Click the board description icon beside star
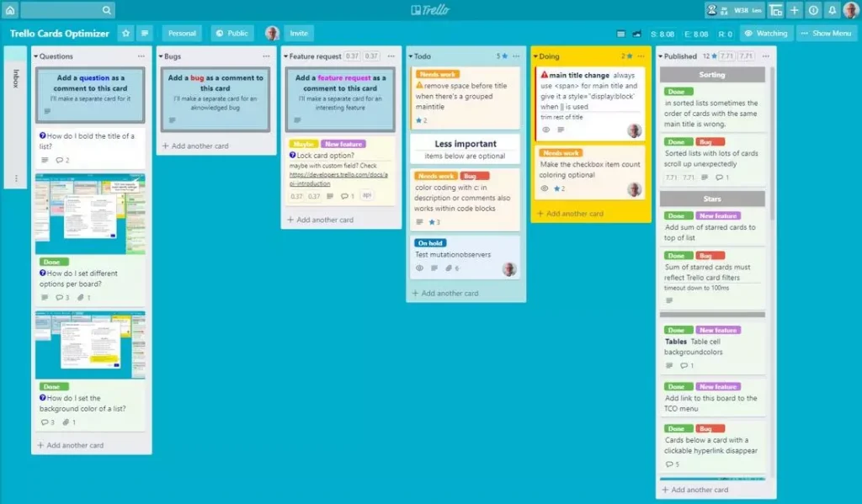Screen dimensions: 862x504 point(145,34)
